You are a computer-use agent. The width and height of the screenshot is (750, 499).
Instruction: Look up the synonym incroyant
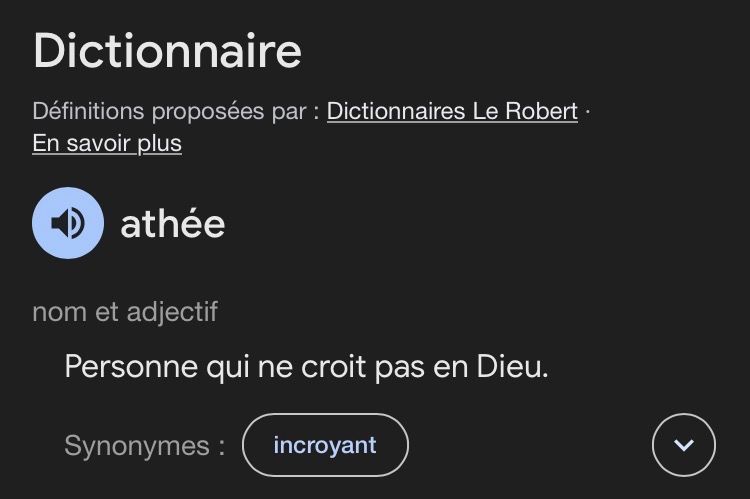[x=325, y=445]
